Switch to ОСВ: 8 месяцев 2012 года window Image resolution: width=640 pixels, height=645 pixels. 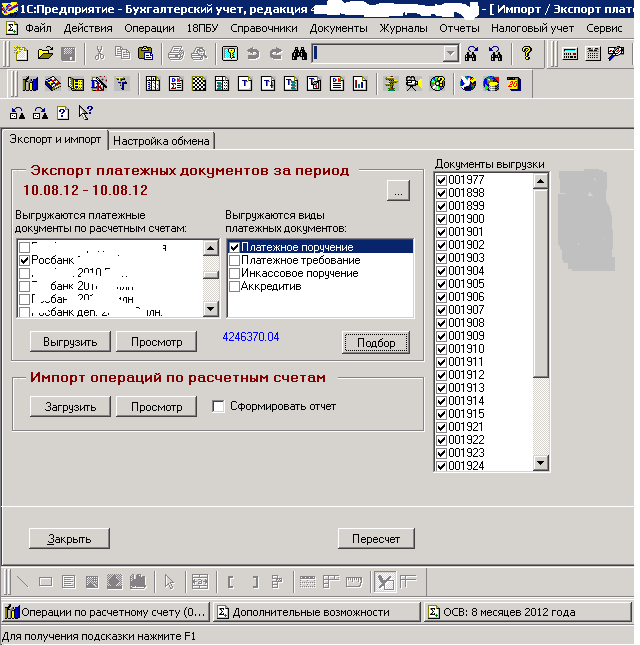[528, 612]
